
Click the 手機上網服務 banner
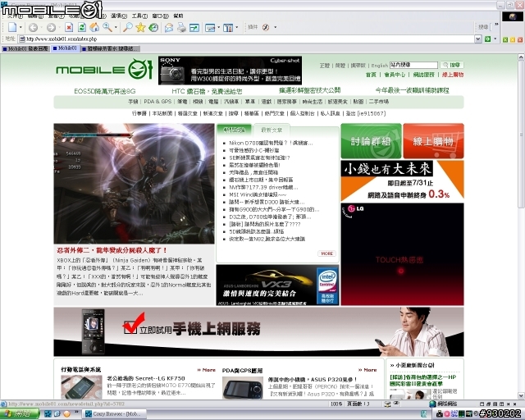(258, 332)
